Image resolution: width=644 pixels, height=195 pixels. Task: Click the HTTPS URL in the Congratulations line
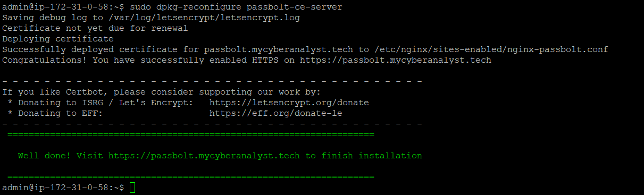(x=396, y=60)
